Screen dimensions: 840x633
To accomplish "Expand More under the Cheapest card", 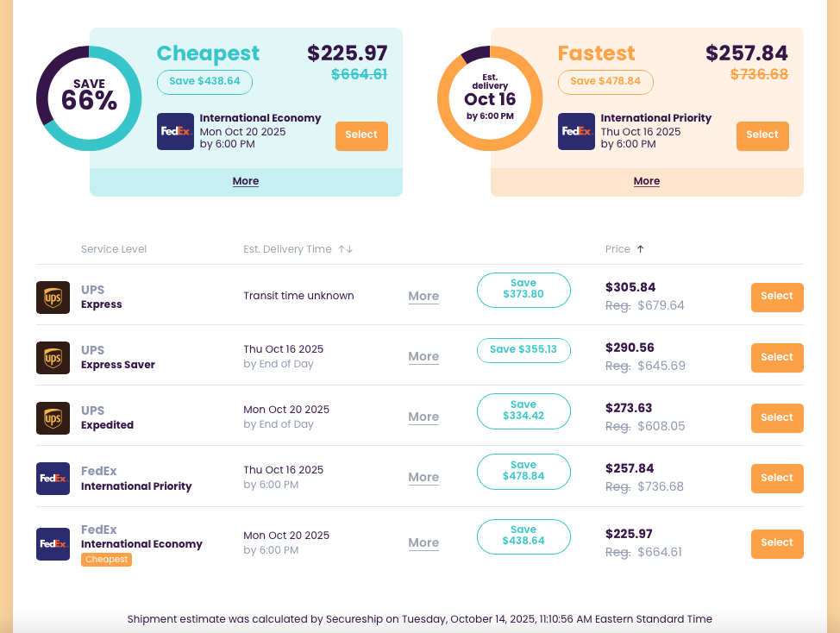I will coord(246,181).
